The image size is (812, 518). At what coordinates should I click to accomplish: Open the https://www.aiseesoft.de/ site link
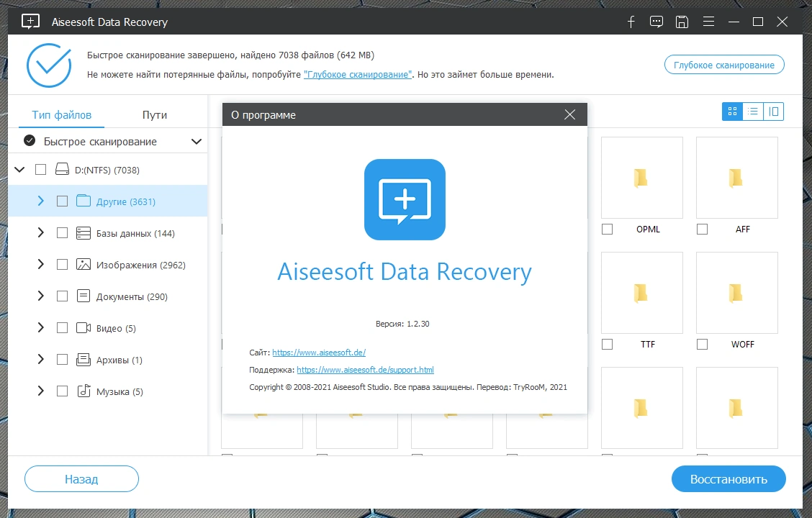pyautogui.click(x=319, y=353)
